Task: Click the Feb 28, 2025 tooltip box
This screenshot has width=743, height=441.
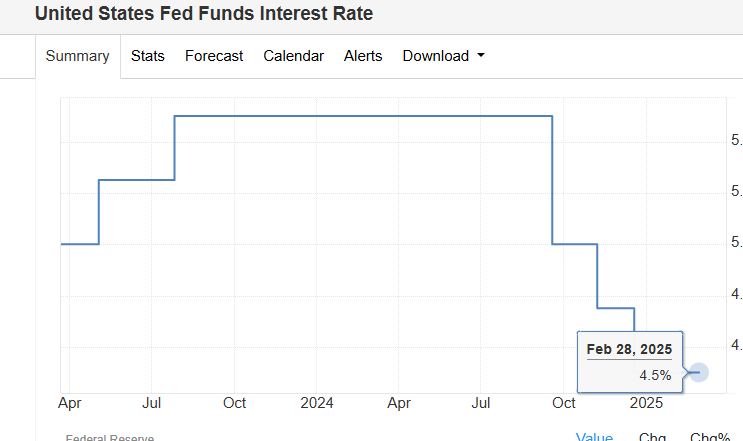Action: point(629,360)
